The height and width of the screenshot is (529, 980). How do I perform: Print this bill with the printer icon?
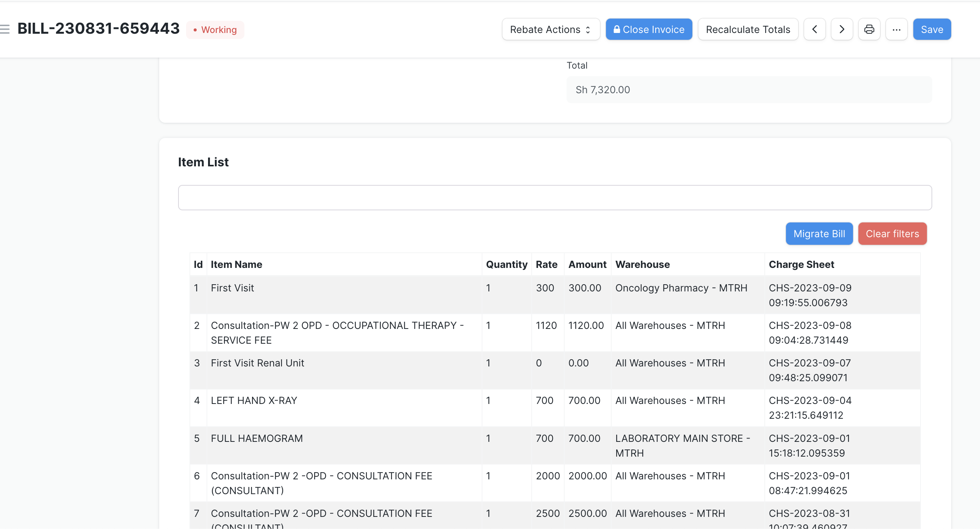click(869, 29)
